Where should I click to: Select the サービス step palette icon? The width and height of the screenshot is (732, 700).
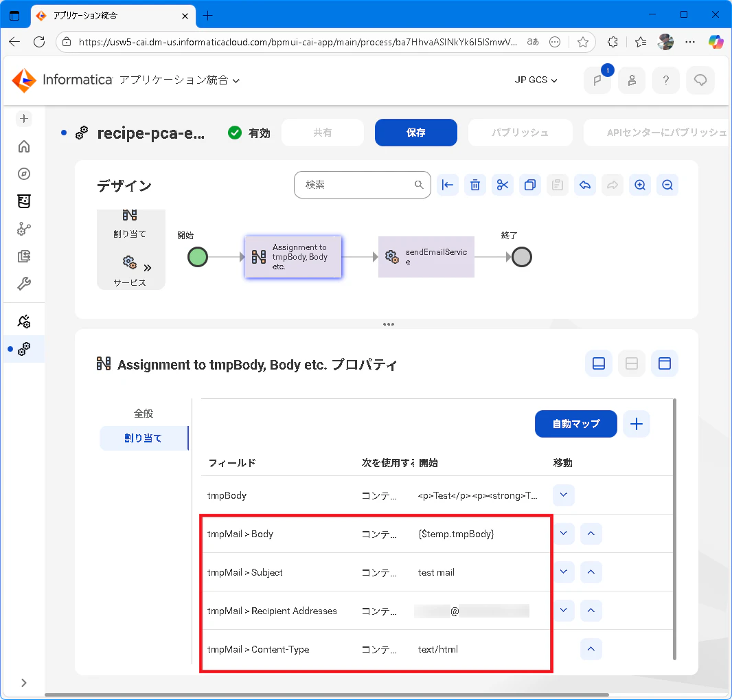pos(130,271)
